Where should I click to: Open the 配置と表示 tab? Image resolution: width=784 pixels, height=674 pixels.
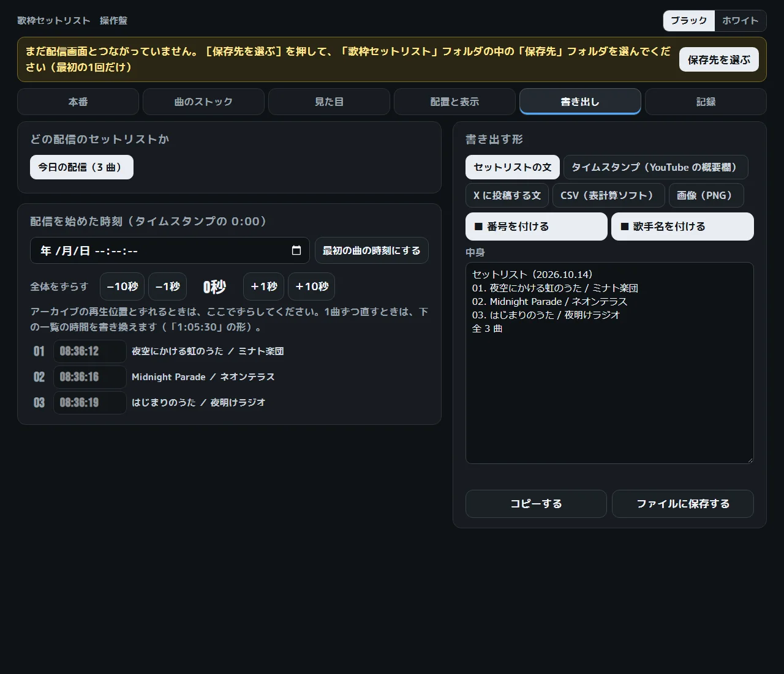454,102
